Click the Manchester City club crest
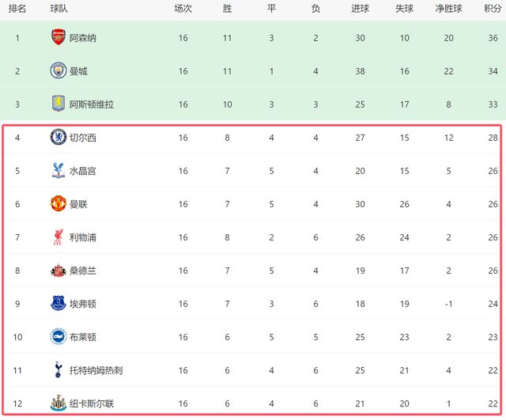Screen dimensions: 506x420 [58, 71]
